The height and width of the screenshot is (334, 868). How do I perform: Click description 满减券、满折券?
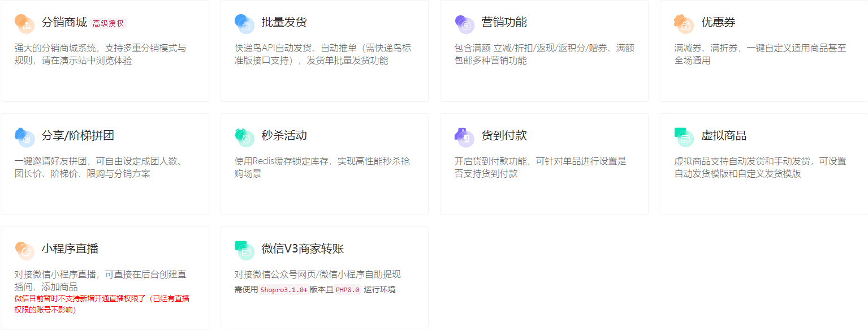point(760,54)
